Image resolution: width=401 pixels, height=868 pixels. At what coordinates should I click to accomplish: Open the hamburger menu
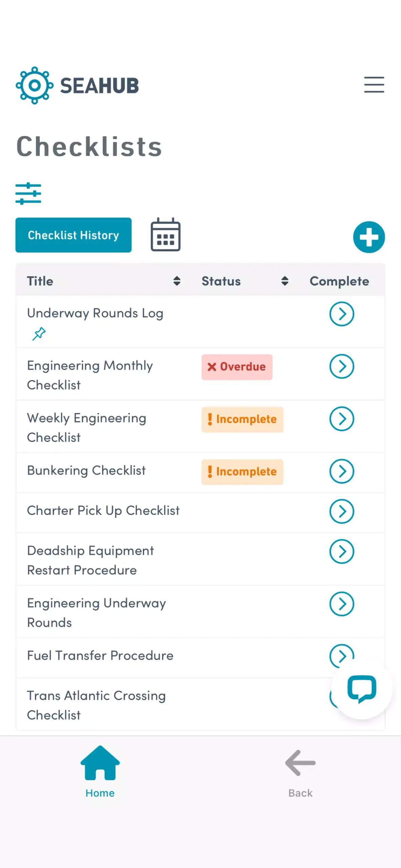[x=374, y=84]
